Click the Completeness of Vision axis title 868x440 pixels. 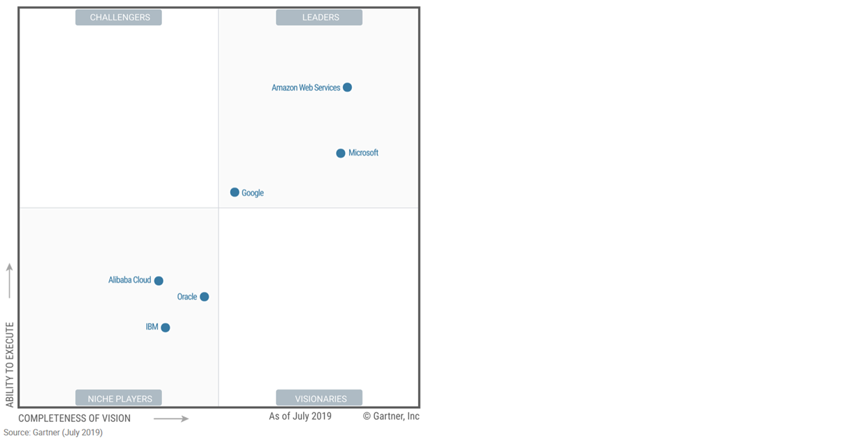point(74,418)
